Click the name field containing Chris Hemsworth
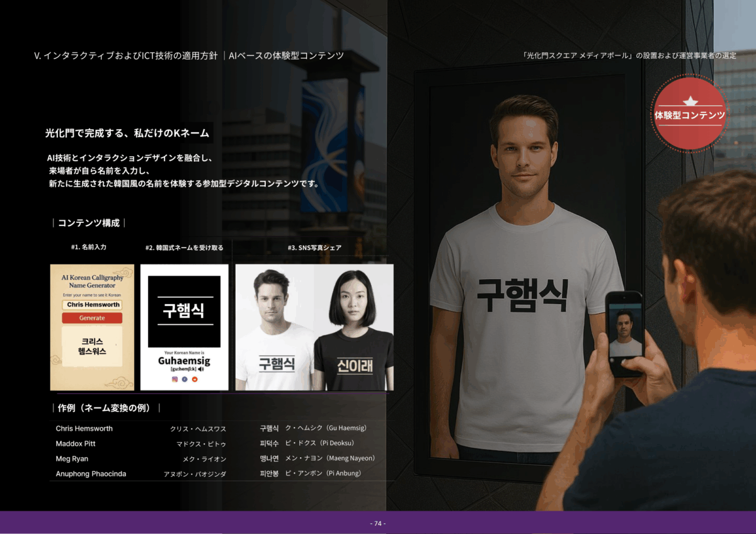 point(92,305)
